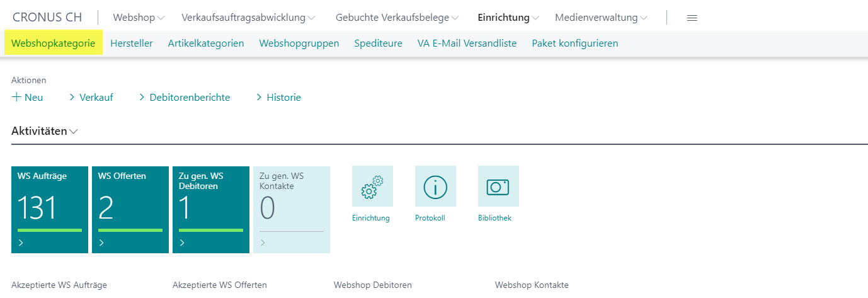Open the Protokoll info icon tile

click(435, 186)
